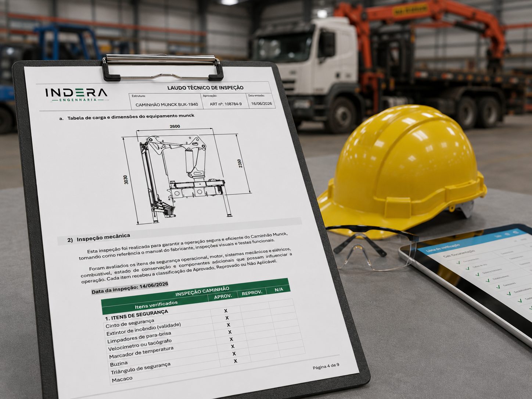Click the APROV. X mark for Extintor de incêndio

(227, 318)
